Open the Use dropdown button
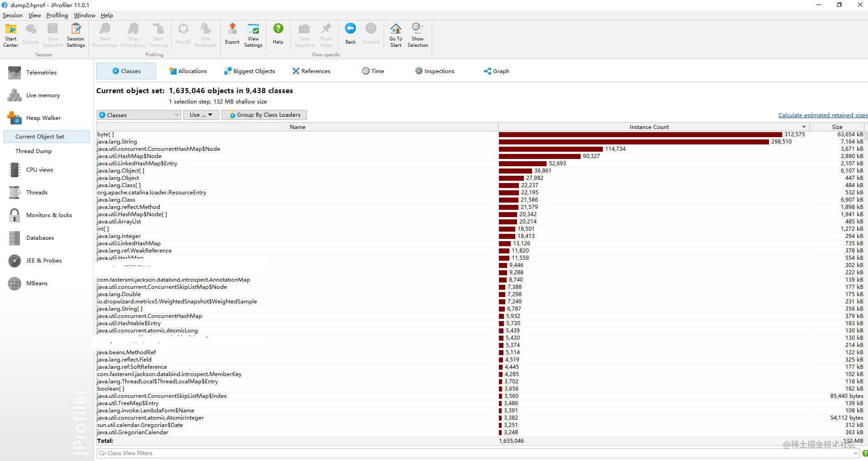 pyautogui.click(x=201, y=115)
